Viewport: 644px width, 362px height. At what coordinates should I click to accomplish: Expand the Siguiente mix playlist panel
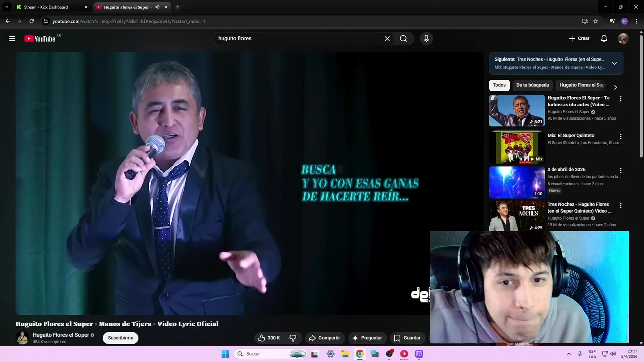pyautogui.click(x=614, y=63)
